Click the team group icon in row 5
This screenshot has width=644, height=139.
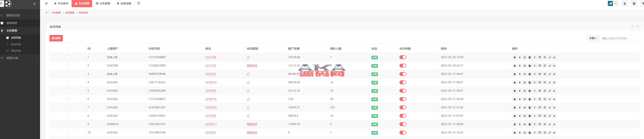pos(530,91)
